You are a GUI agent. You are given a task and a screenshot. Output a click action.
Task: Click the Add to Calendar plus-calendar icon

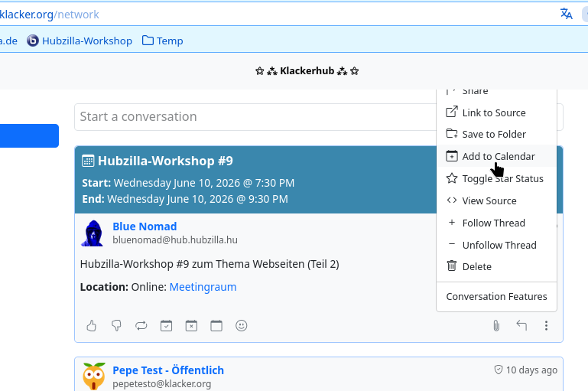point(451,156)
